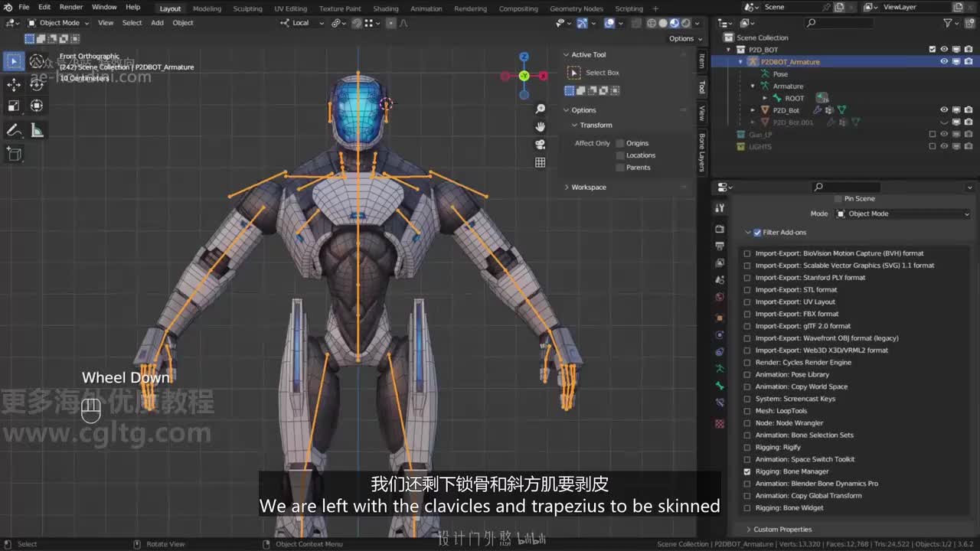Click the Scene name field
The width and height of the screenshot is (980, 551).
(x=792, y=7)
